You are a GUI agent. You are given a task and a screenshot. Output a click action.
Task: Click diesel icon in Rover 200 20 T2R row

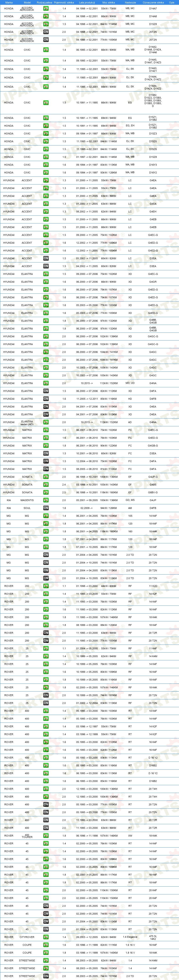click(46, 633)
